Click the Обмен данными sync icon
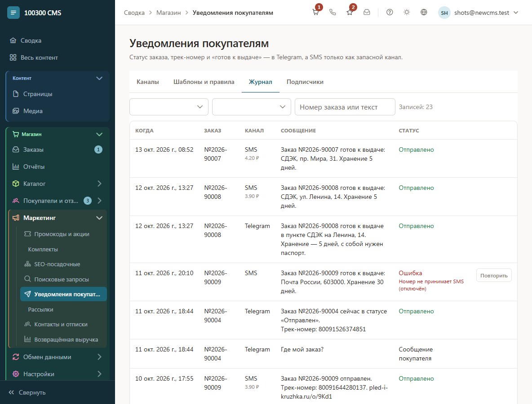The height and width of the screenshot is (404, 532). pyautogui.click(x=16, y=357)
